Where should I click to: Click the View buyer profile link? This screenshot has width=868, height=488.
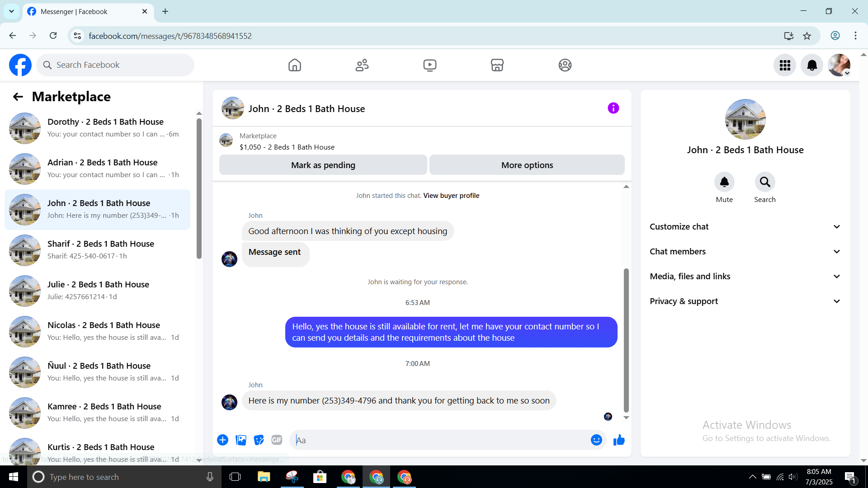(x=451, y=196)
